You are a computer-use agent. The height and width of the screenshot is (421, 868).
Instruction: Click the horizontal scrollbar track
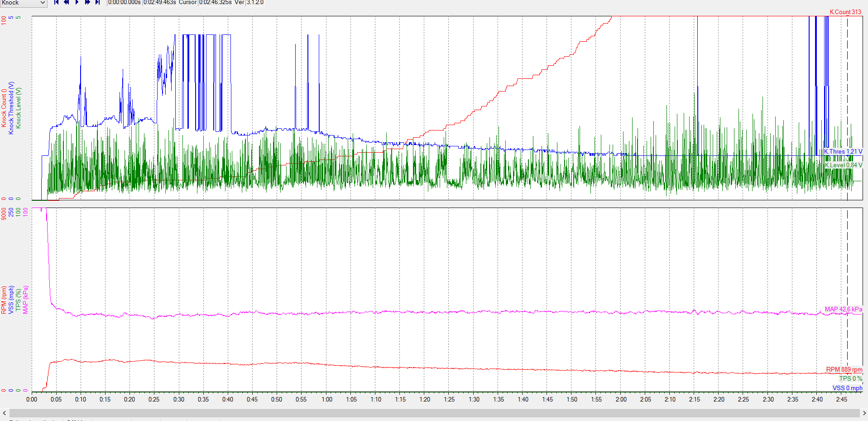coord(435,413)
